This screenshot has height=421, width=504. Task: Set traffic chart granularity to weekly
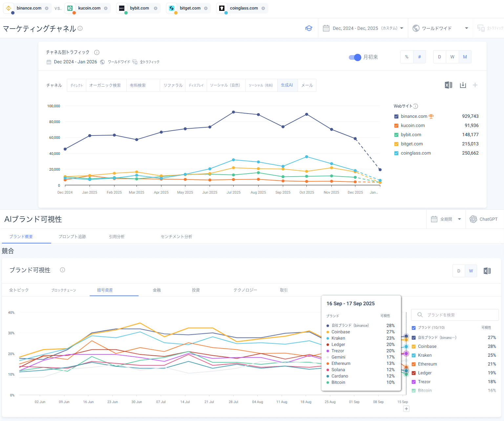click(x=452, y=57)
